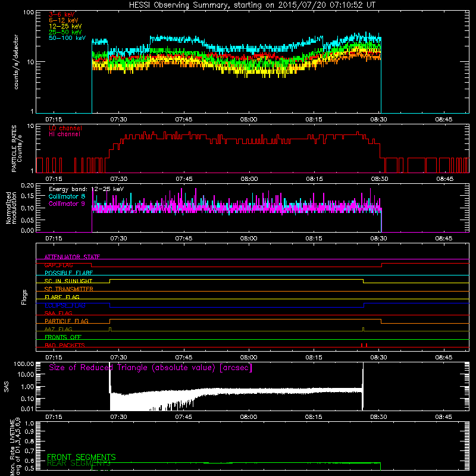Select the POSSIBLE_FLARE flag label

click(68, 273)
